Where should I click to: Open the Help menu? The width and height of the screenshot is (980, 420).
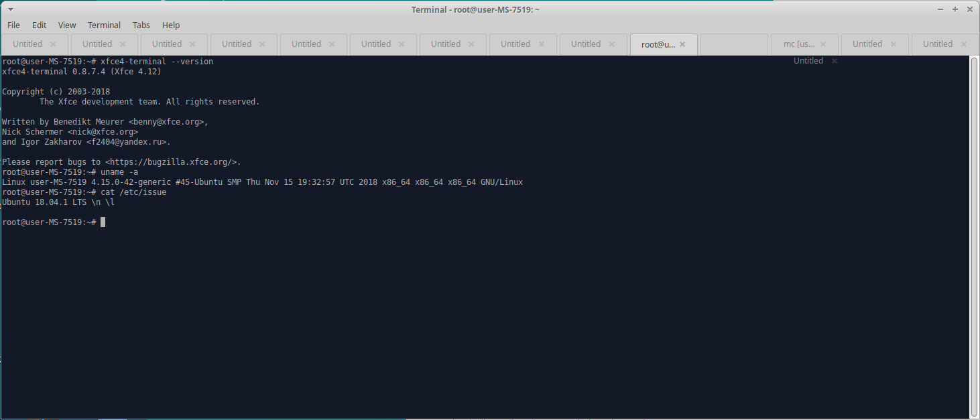pos(171,25)
